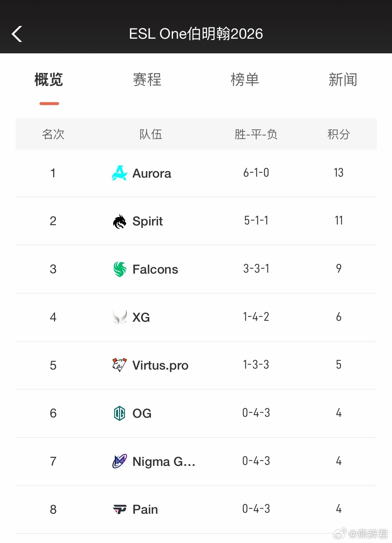
Task: Click the Nigma Galaxy logo
Action: click(119, 461)
